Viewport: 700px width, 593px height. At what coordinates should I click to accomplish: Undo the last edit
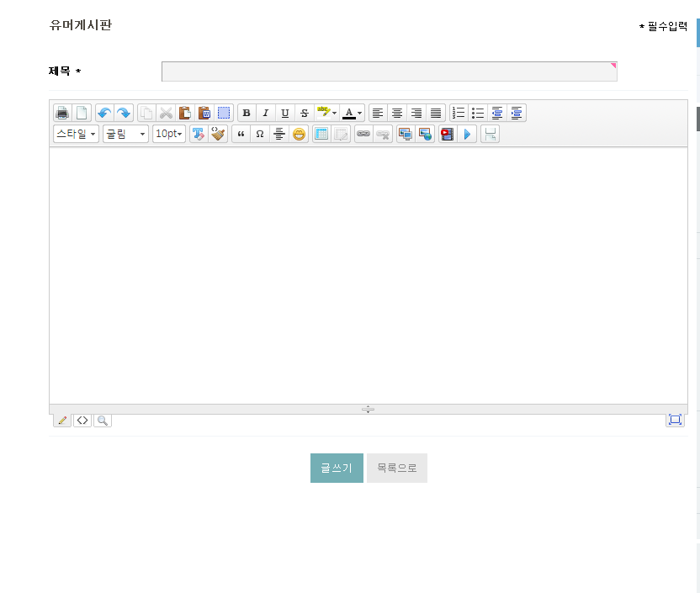[104, 113]
